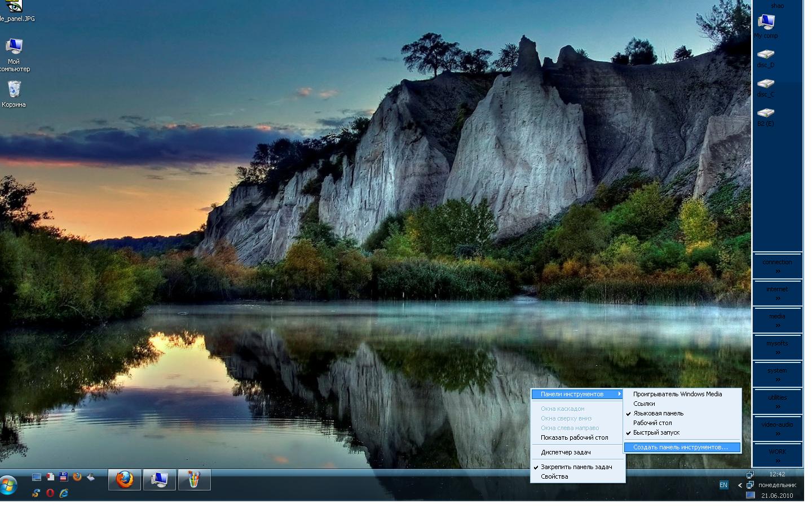
Task: Click the disc_C drive icon
Action: click(766, 84)
